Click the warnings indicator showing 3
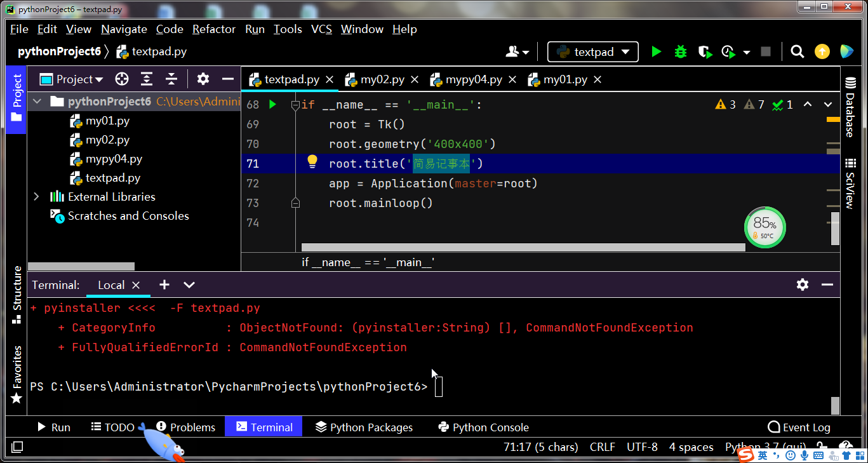This screenshot has width=868, height=463. pos(725,104)
